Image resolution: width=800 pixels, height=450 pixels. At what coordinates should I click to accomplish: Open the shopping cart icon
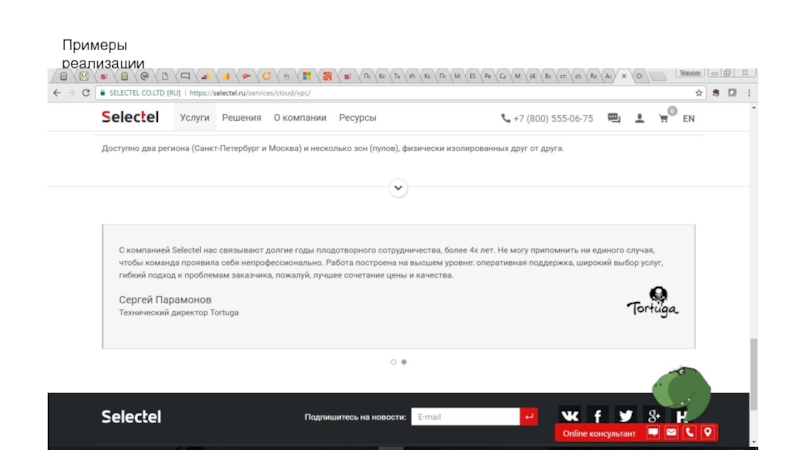(x=664, y=118)
